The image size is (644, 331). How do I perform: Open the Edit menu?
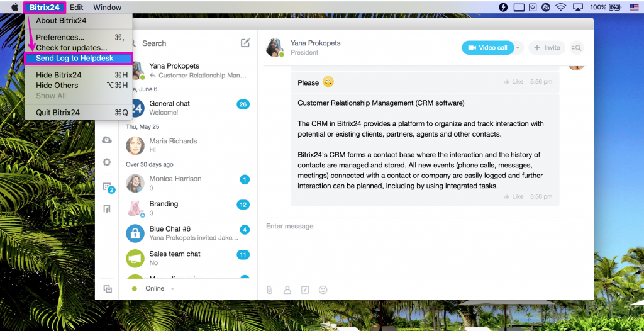[x=76, y=8]
